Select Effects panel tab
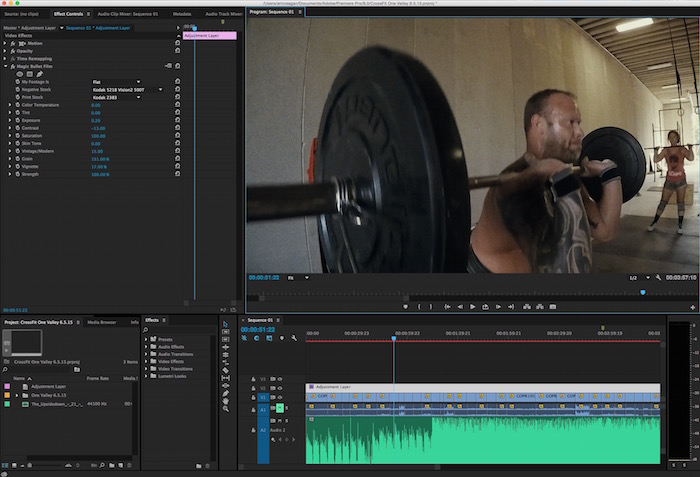 point(152,320)
